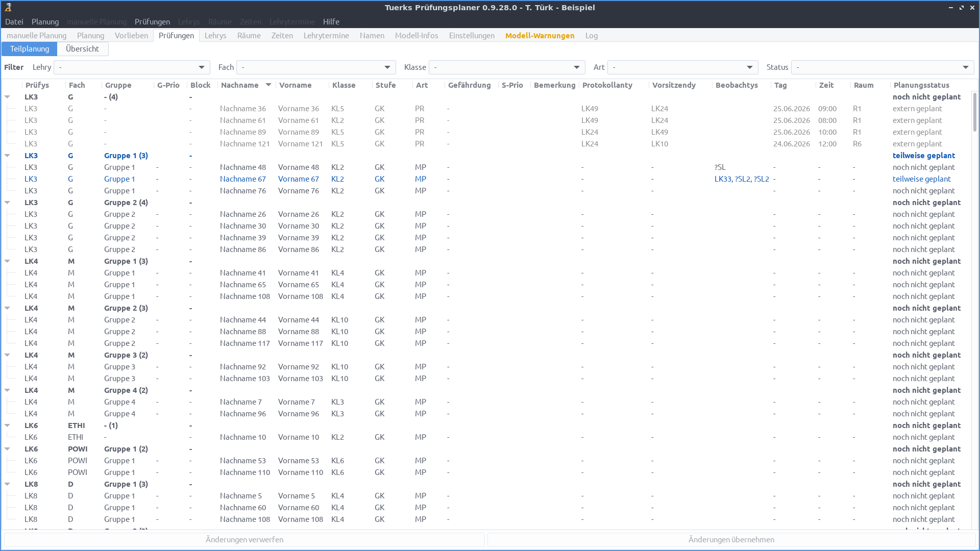Switch to the Übersicht view
Image resolution: width=980 pixels, height=551 pixels.
coord(82,49)
